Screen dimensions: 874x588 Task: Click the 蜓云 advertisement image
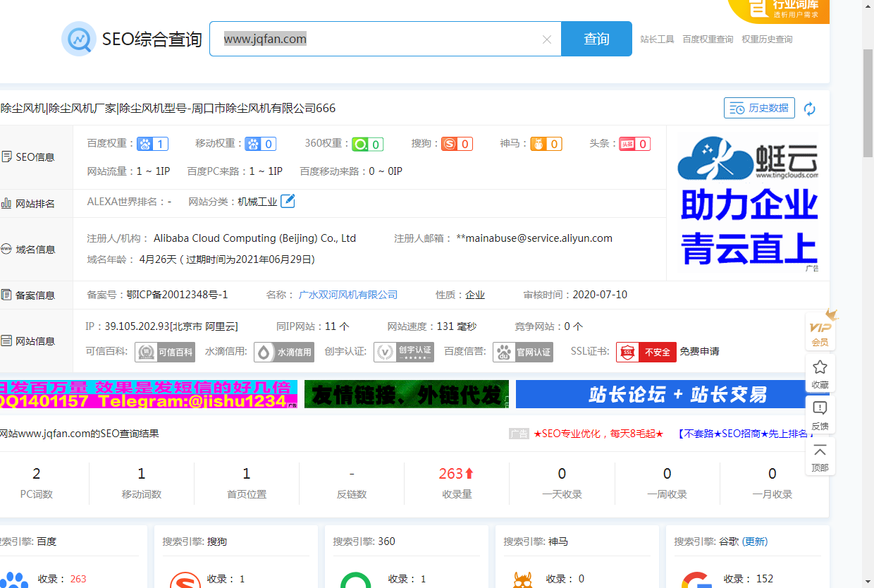pos(748,204)
